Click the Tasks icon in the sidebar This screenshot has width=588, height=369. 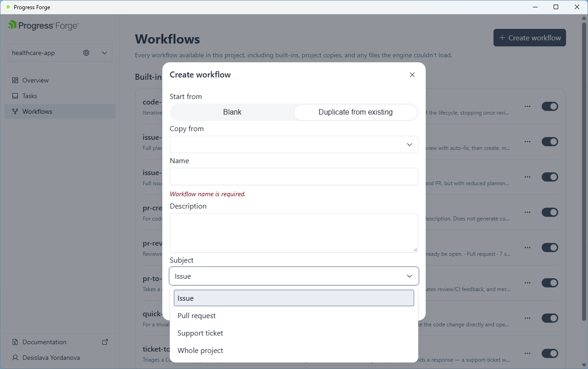pyautogui.click(x=15, y=96)
